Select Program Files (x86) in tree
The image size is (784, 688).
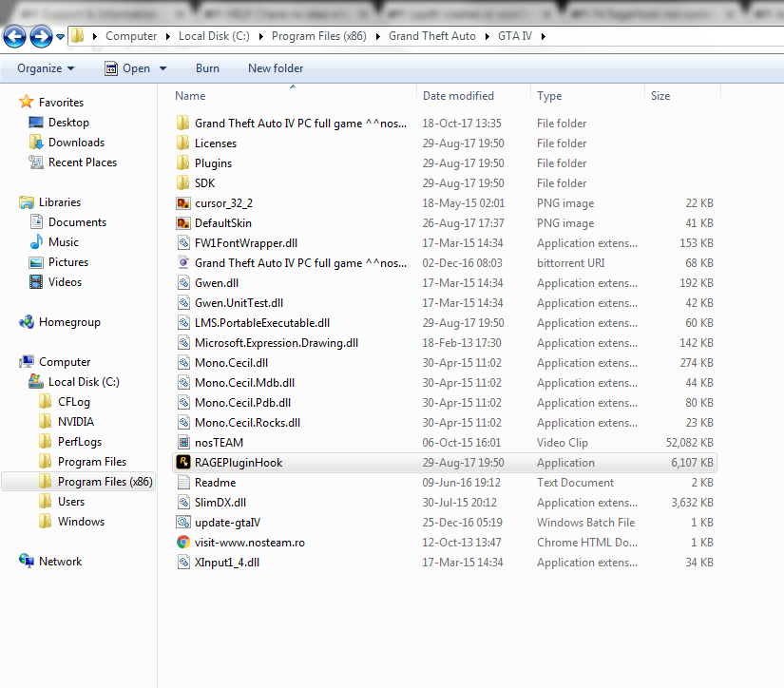(x=105, y=482)
